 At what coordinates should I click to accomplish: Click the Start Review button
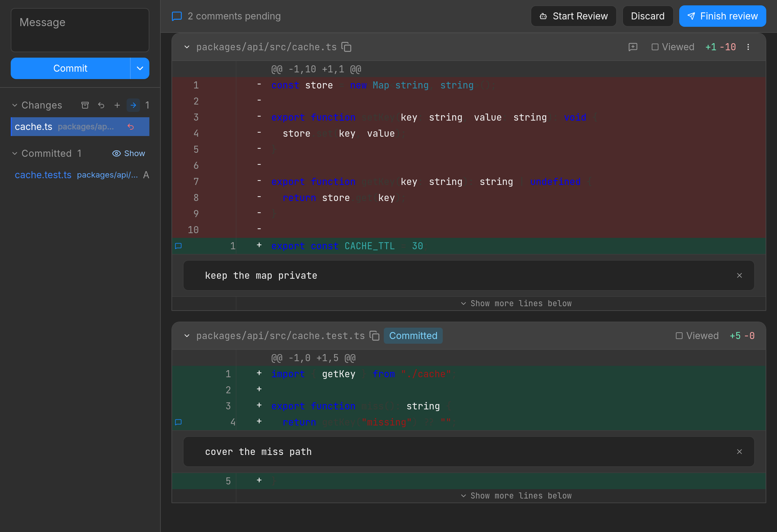click(x=573, y=16)
